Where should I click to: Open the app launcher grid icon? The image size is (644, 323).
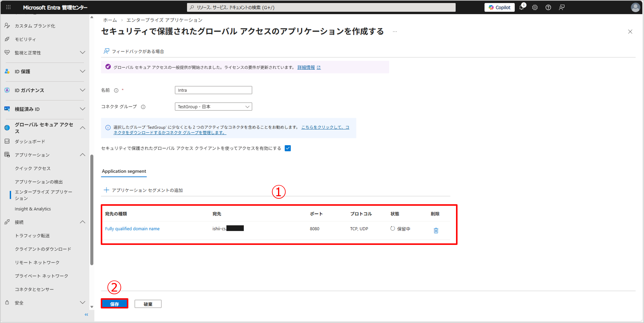point(8,7)
